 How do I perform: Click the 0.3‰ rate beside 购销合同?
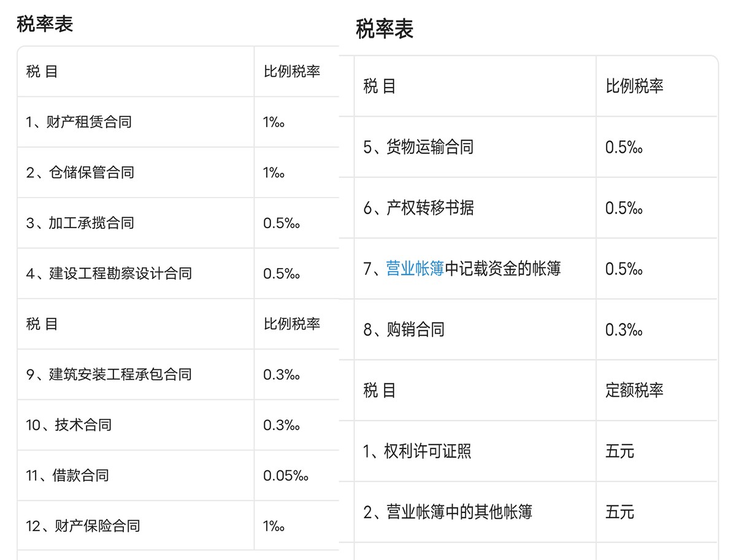pyautogui.click(x=624, y=330)
